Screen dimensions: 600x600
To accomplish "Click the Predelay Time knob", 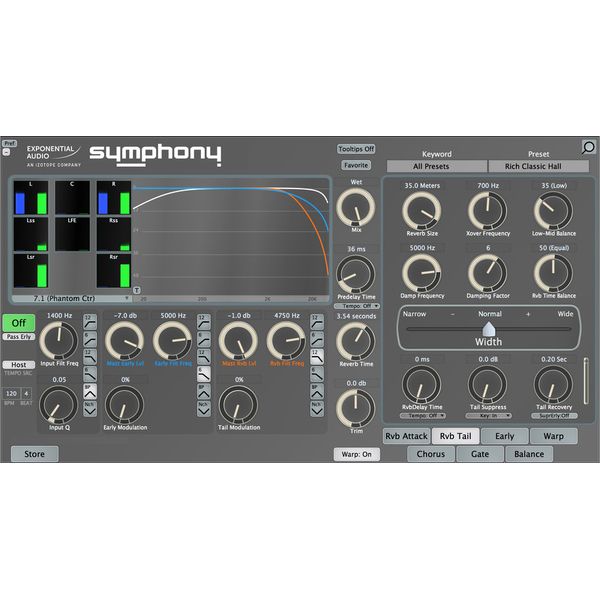I will pos(355,274).
